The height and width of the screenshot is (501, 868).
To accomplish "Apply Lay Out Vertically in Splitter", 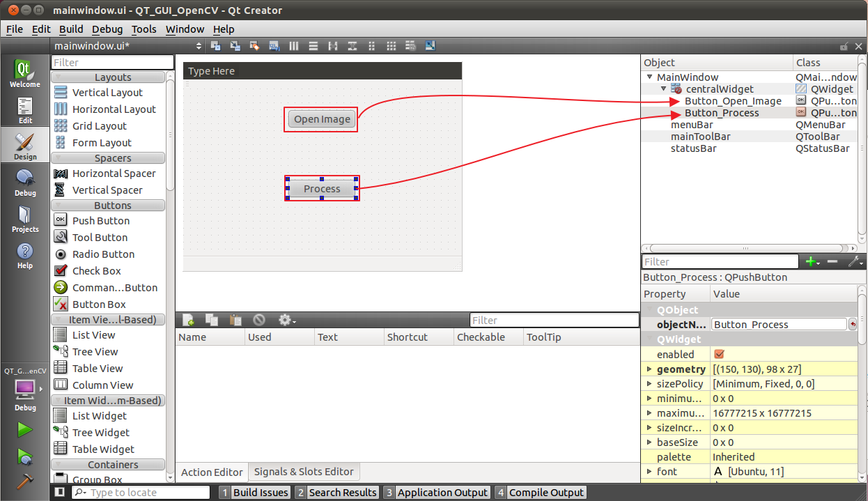I will 352,46.
